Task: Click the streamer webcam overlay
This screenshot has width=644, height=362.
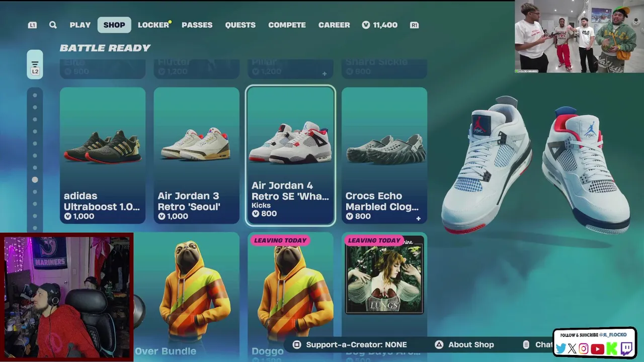Action: click(66, 297)
